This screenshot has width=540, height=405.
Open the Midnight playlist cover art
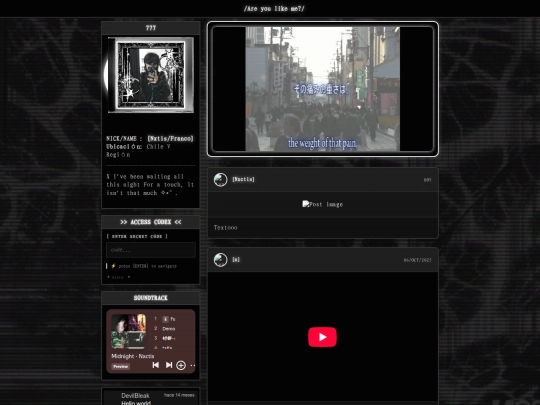click(128, 331)
